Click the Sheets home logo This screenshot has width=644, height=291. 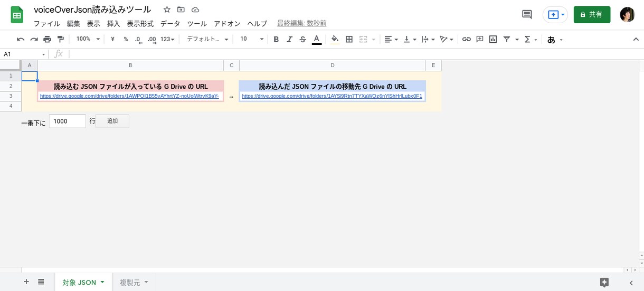[x=17, y=15]
